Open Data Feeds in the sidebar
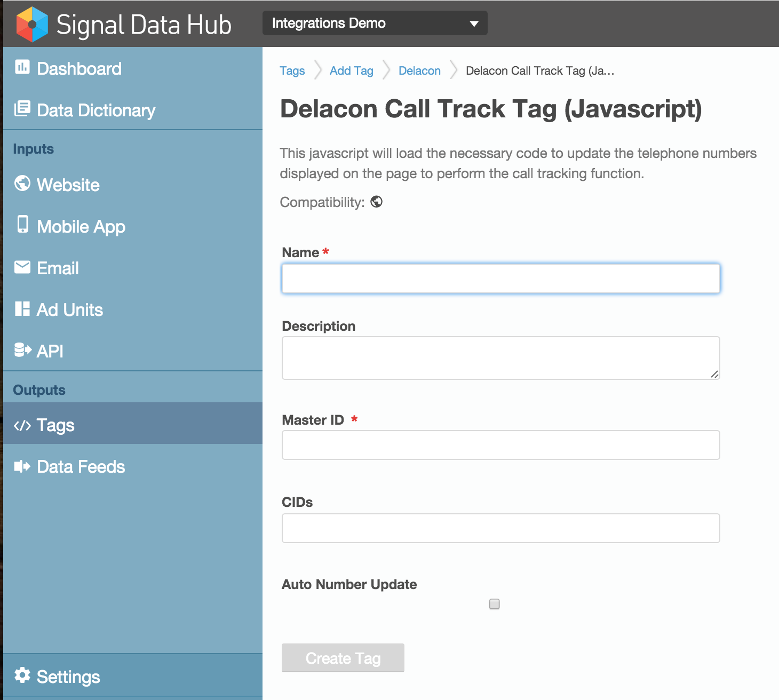 click(133, 466)
